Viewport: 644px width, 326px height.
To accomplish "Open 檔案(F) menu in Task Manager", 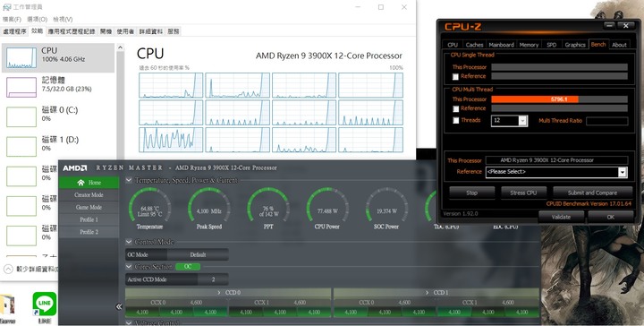I will point(12,20).
